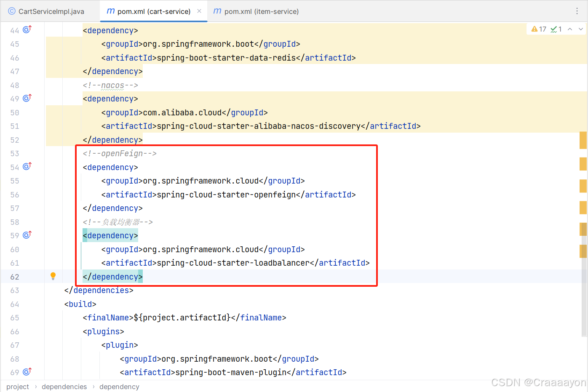This screenshot has width=588, height=392.
Task: Click the warning triangle in the inspections widget
Action: point(534,29)
